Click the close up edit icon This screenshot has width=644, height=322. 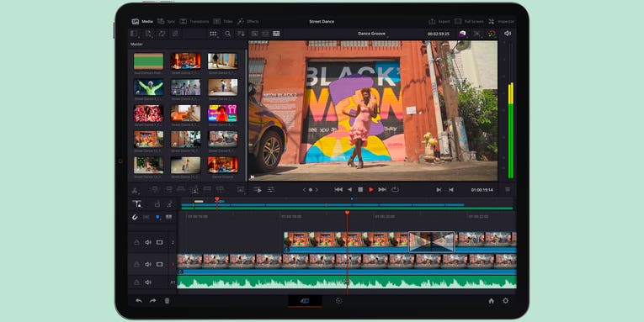click(194, 189)
